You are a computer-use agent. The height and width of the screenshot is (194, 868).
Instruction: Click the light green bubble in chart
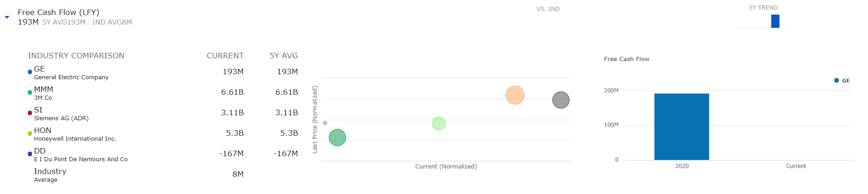pyautogui.click(x=439, y=123)
